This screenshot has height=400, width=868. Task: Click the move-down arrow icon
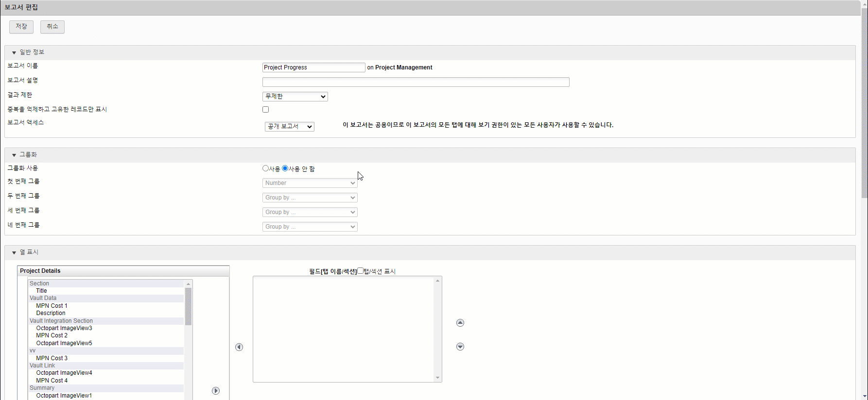point(460,347)
